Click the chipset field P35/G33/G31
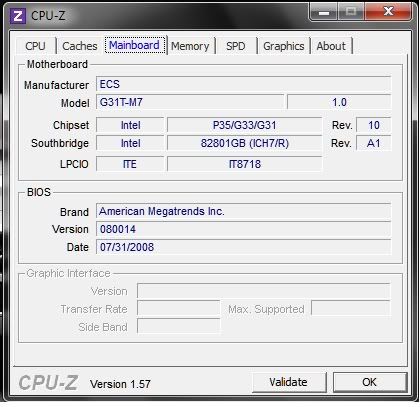Viewport: 420px width, 407px height. point(244,125)
